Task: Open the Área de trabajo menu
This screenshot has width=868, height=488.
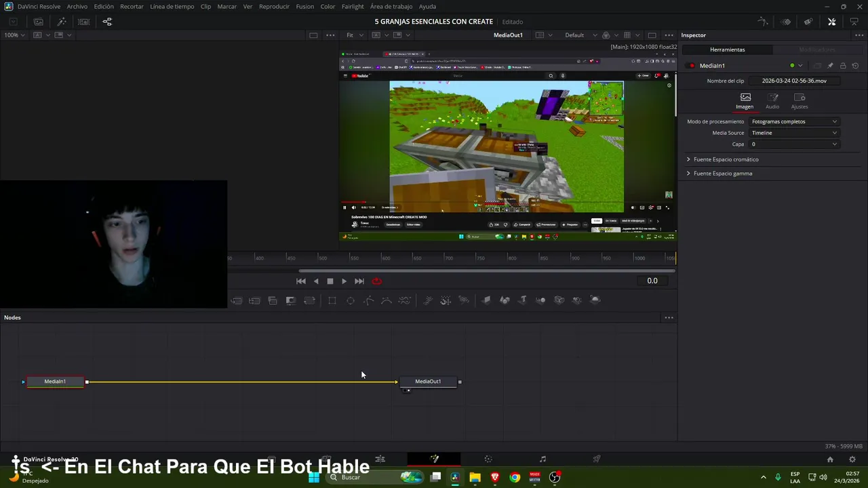Action: [x=391, y=6]
